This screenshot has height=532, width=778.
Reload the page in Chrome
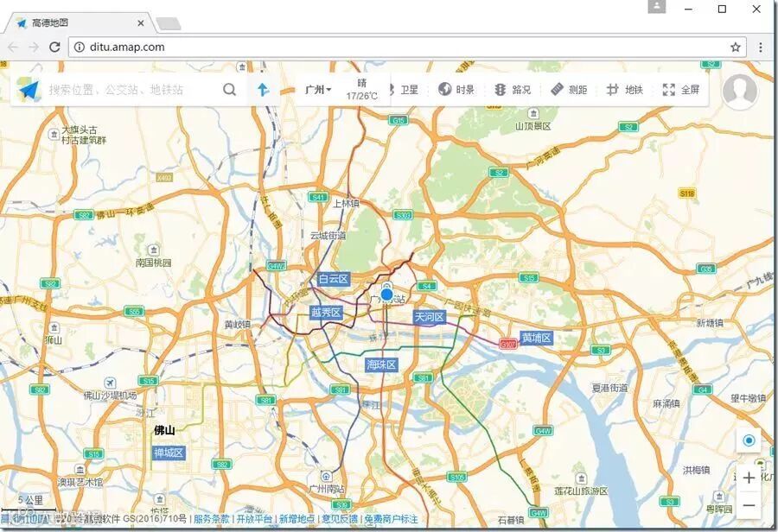coord(54,47)
